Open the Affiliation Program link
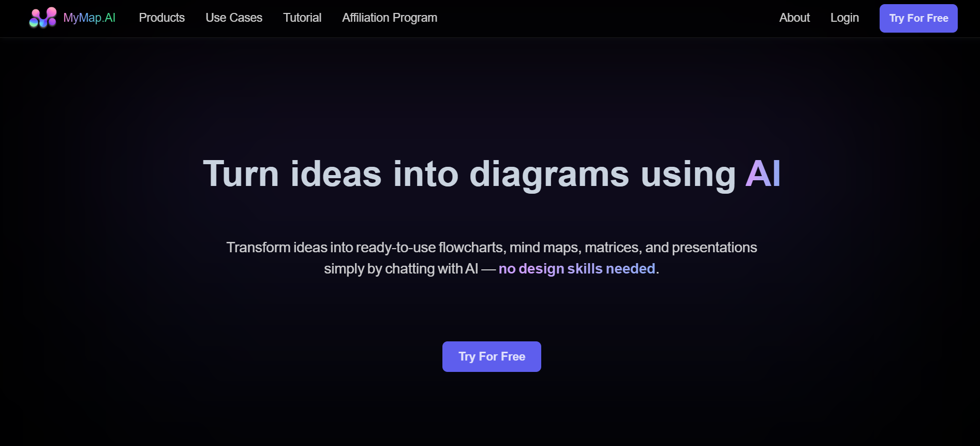980x446 pixels. point(390,18)
